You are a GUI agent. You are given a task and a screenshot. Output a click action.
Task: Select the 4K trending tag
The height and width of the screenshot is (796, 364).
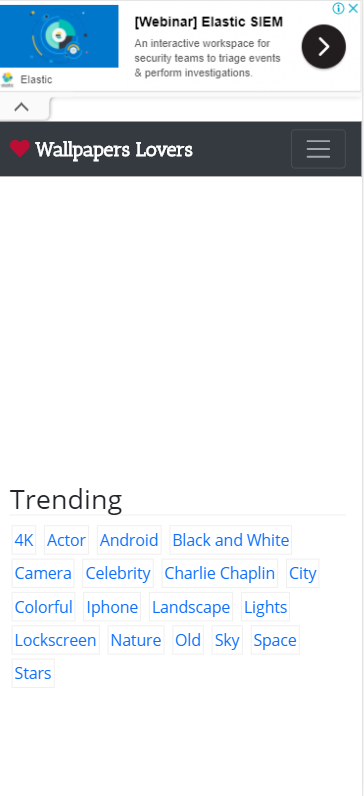pos(24,540)
